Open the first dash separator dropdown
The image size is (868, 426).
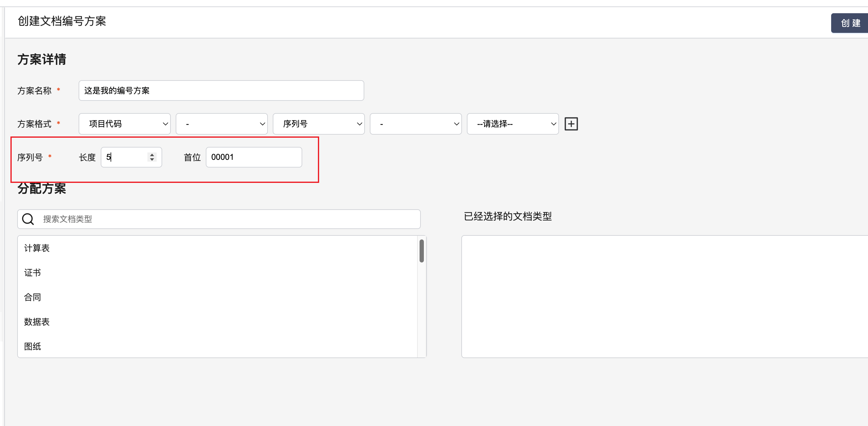[221, 124]
